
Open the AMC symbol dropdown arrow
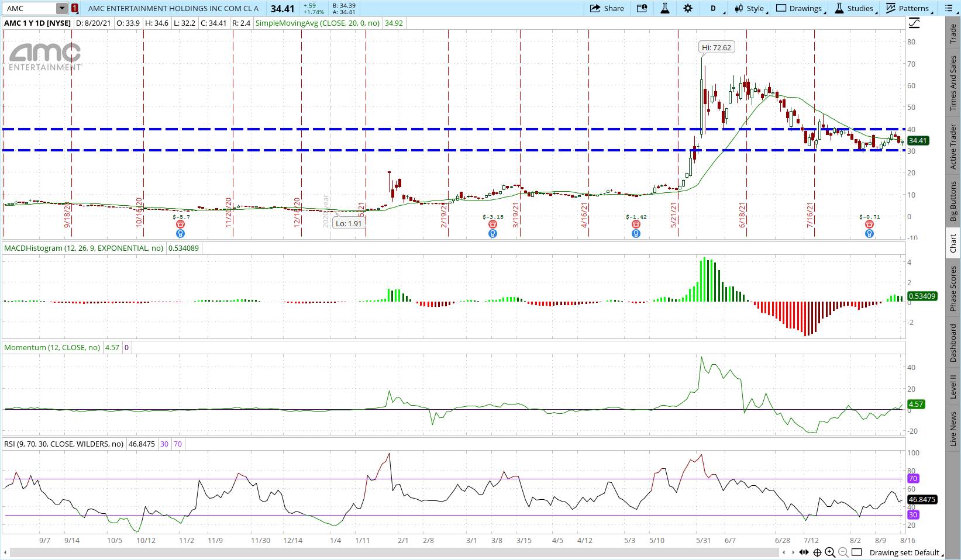click(61, 8)
